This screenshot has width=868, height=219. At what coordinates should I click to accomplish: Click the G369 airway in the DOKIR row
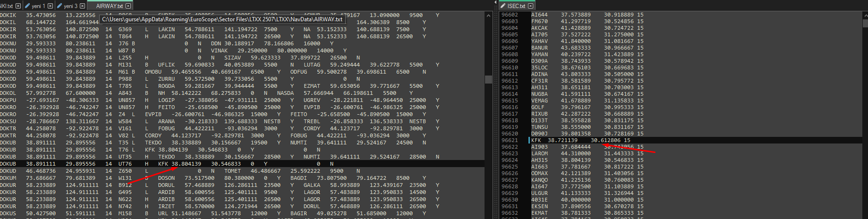pos(125,29)
